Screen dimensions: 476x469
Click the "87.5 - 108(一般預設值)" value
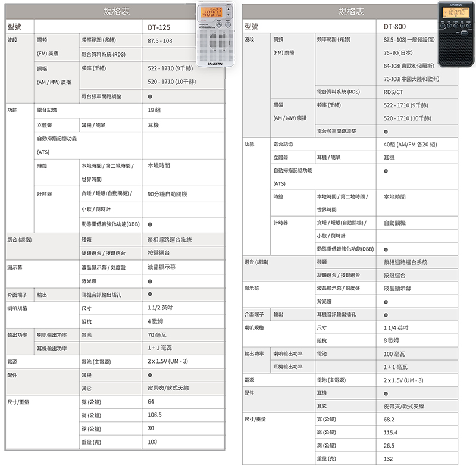[409, 40]
